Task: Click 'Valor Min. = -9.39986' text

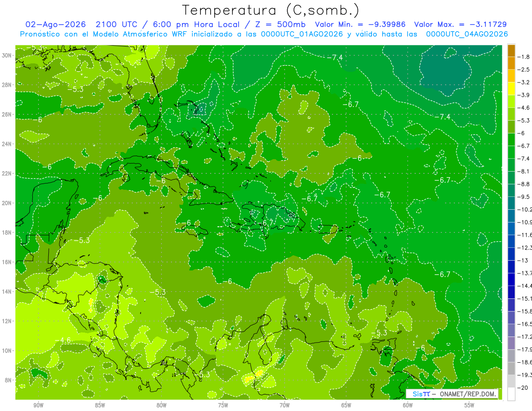Action: 361,24
